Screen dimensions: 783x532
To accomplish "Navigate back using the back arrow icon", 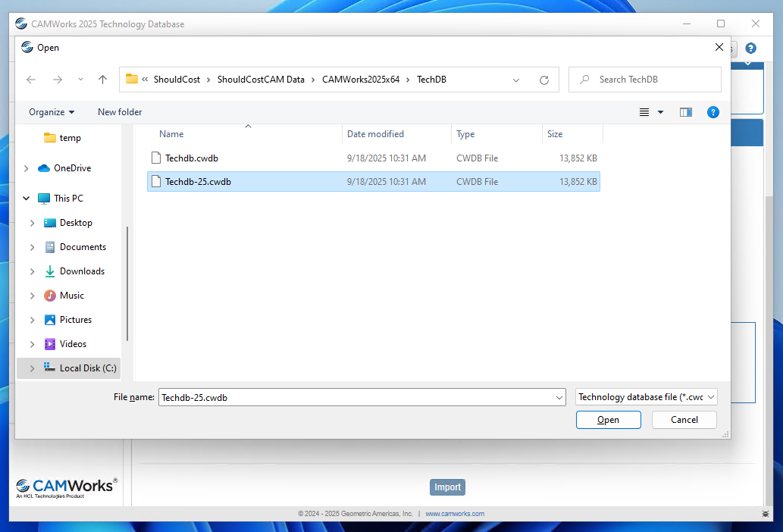I will [30, 79].
